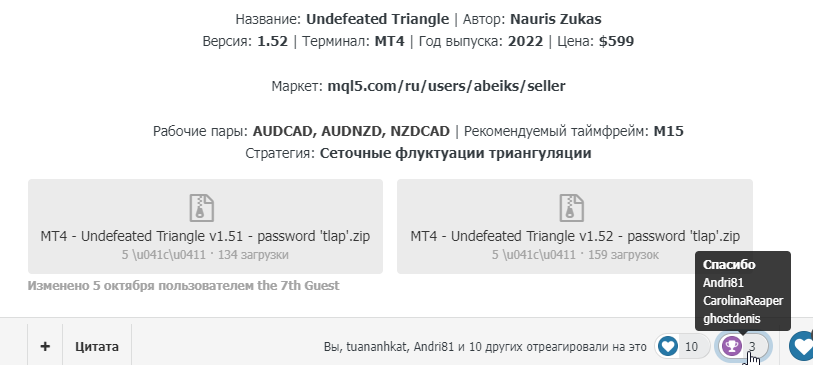Click the like count 10 beside the heart
813x365 pixels.
point(691,347)
